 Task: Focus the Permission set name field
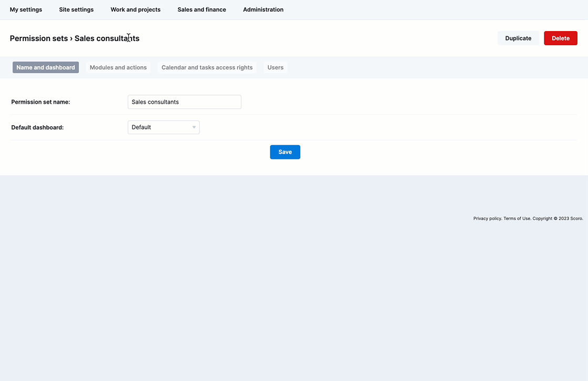click(185, 102)
